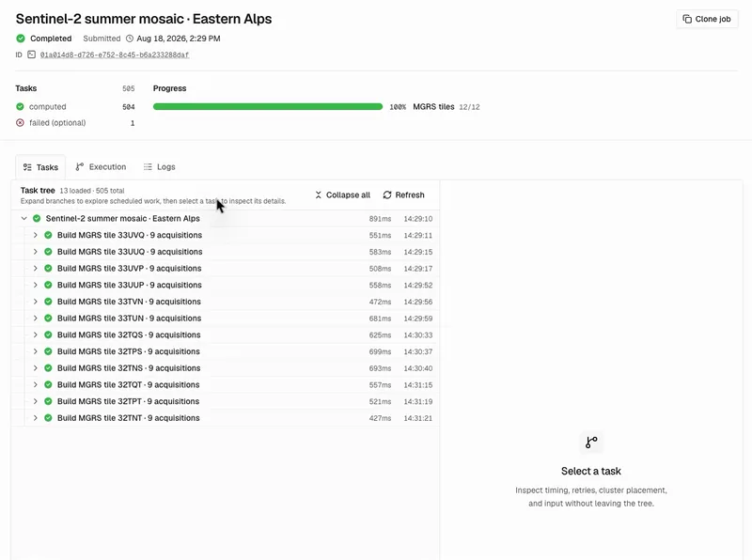Expand Build MGRS tile 33TVN row
The width and height of the screenshot is (752, 560).
tap(35, 302)
